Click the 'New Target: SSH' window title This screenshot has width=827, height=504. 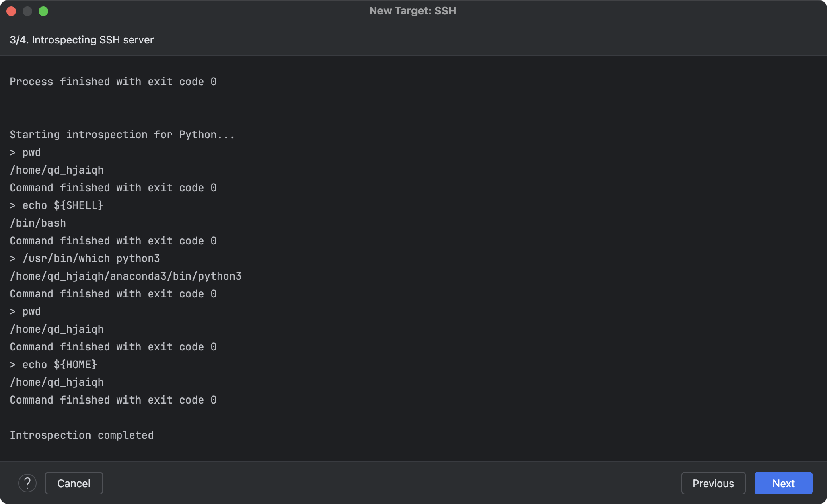click(x=413, y=11)
